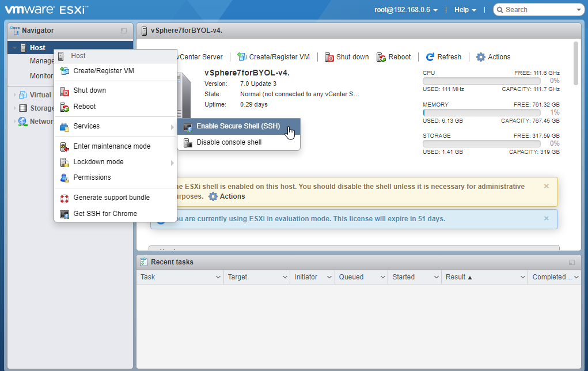Screen dimensions: 588x371
Task: Open the Lockdown mode submenu
Action: coord(98,162)
